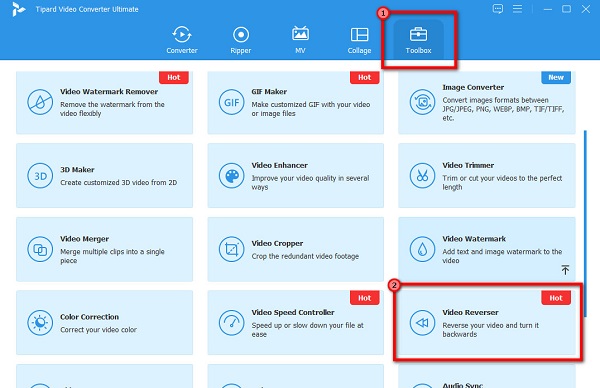Open Video Speed Controller title
Viewport: 600px width, 388px height.
pos(293,312)
